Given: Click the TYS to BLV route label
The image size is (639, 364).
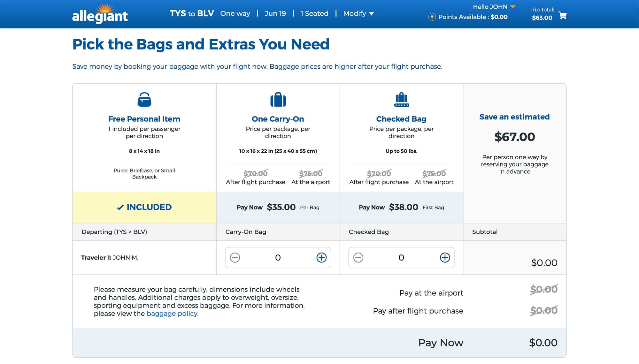Looking at the screenshot, I should point(191,13).
